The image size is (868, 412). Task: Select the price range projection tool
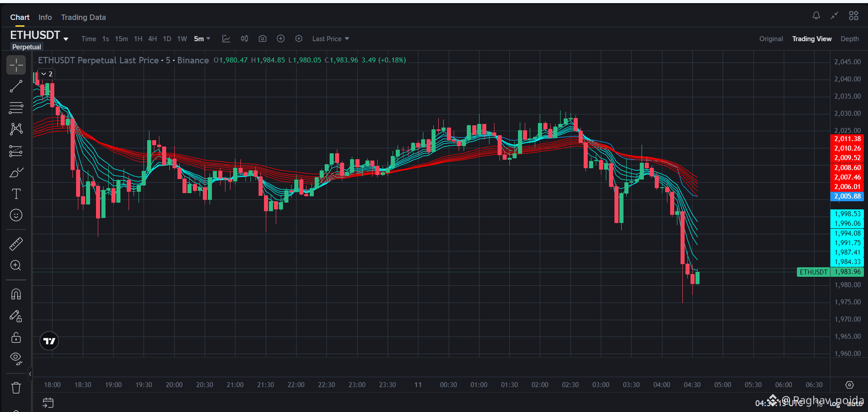point(16,151)
